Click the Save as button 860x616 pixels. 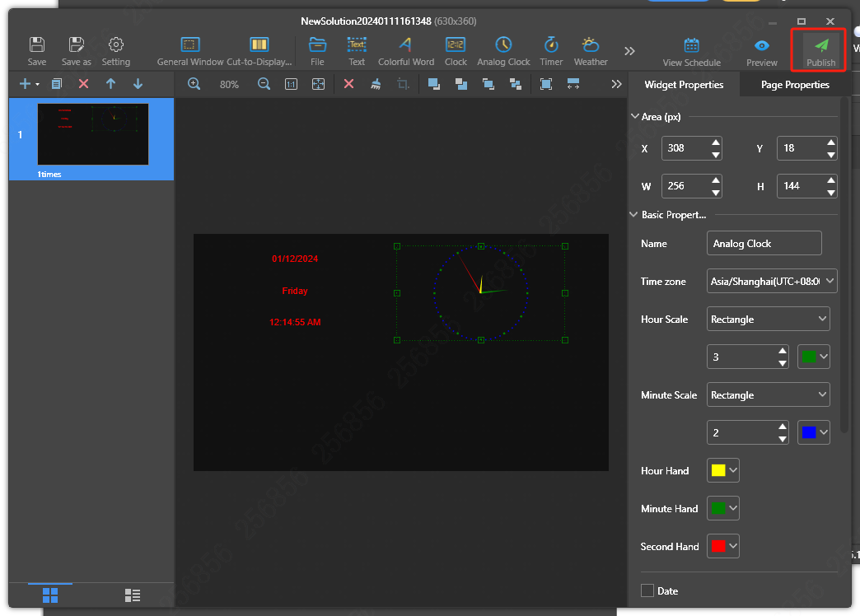[77, 50]
